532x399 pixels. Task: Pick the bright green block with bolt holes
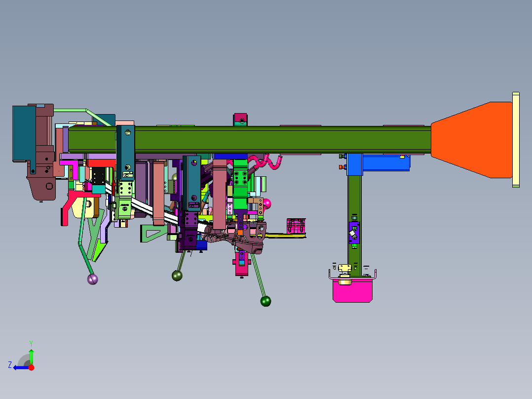240,178
